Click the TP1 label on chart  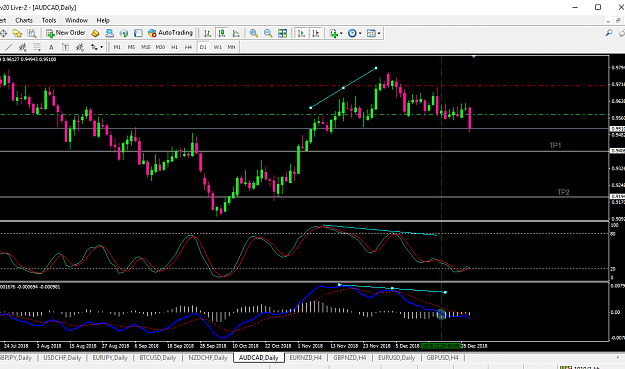click(555, 145)
